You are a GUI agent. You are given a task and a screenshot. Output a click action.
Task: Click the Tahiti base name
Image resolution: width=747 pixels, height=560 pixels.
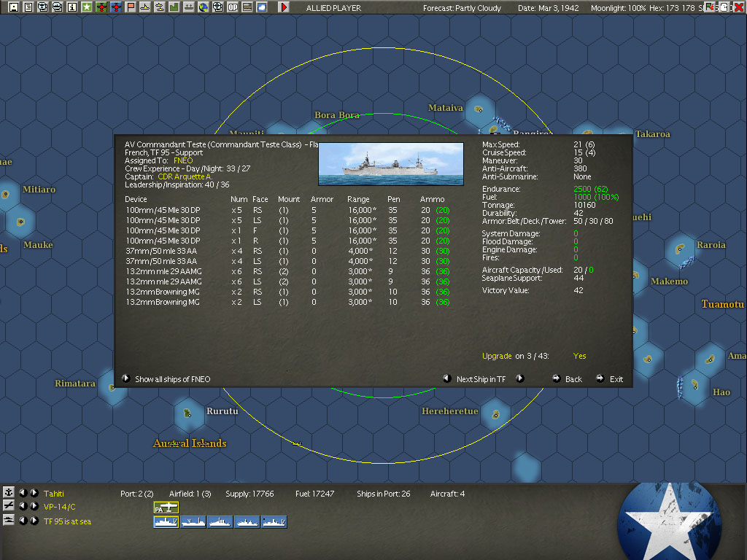(53, 494)
